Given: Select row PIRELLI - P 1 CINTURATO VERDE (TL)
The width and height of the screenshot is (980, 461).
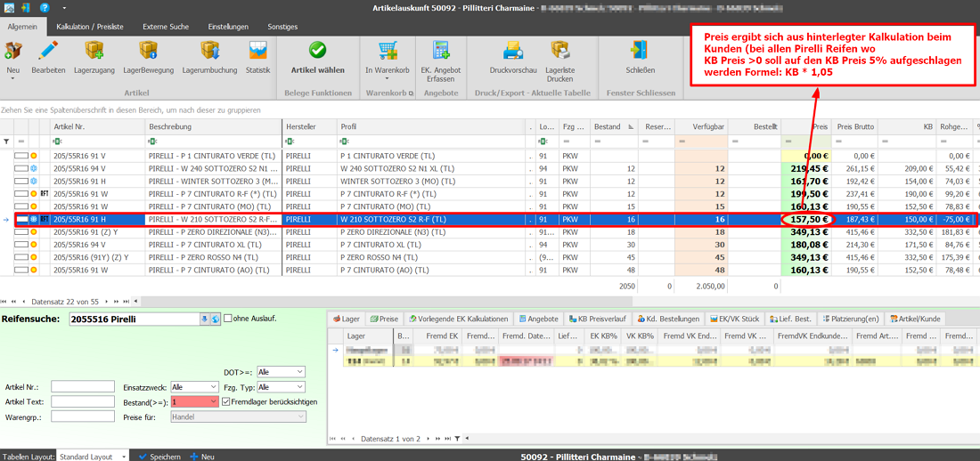Looking at the screenshot, I should click(490, 156).
